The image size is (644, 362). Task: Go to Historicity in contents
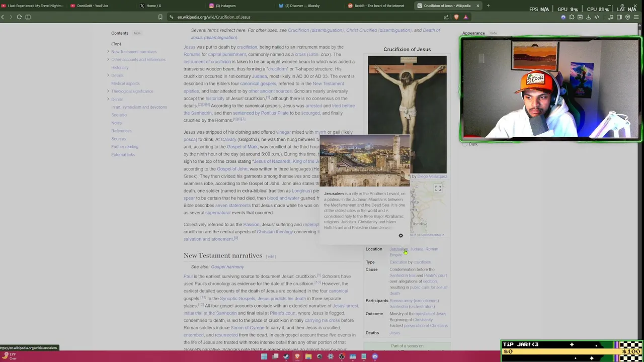[x=120, y=67]
